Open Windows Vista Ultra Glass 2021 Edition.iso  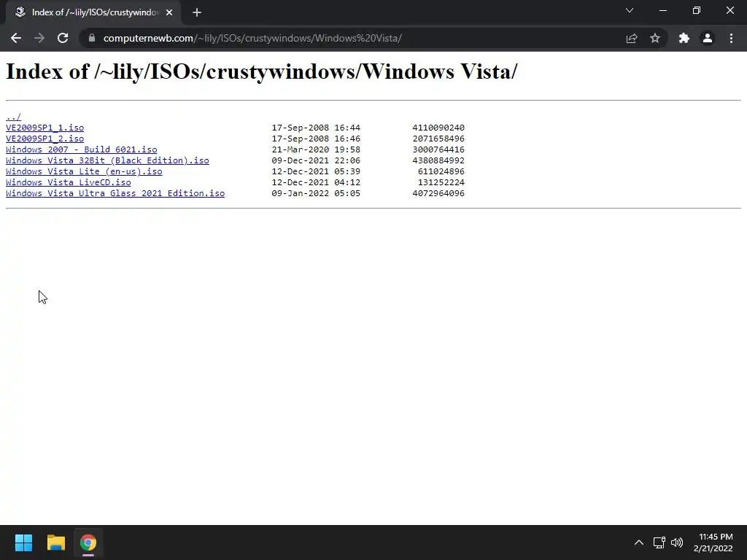[115, 193]
